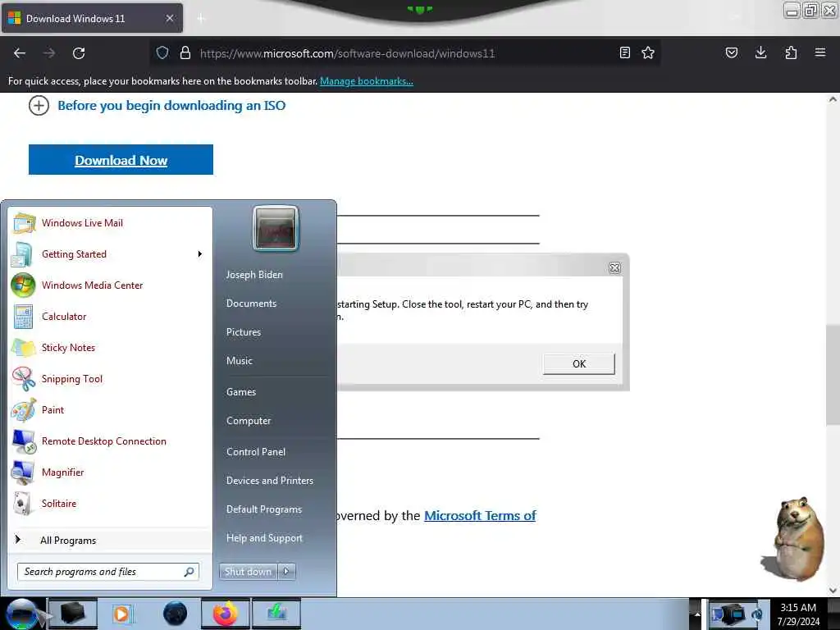This screenshot has height=630, width=840.
Task: Click the Start orb button
Action: (22, 614)
